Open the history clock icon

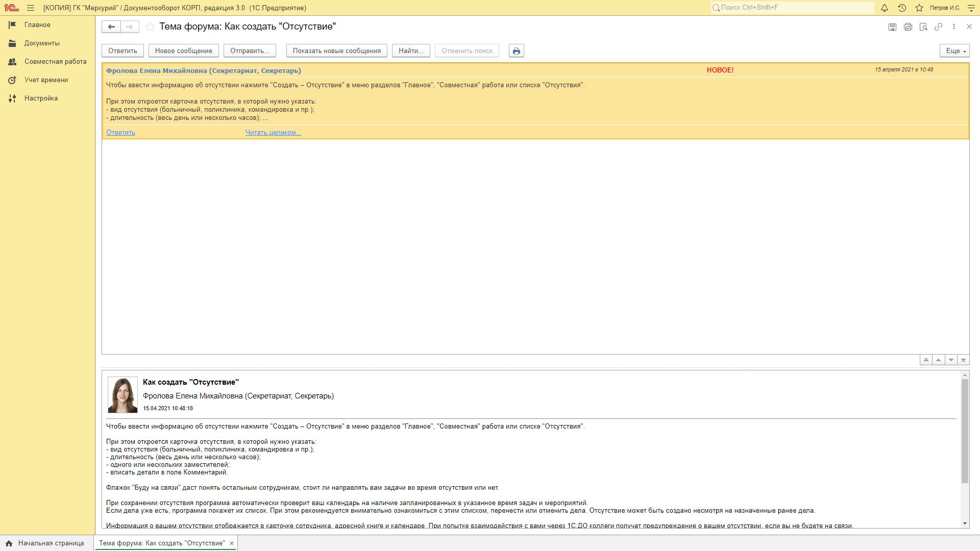(902, 8)
